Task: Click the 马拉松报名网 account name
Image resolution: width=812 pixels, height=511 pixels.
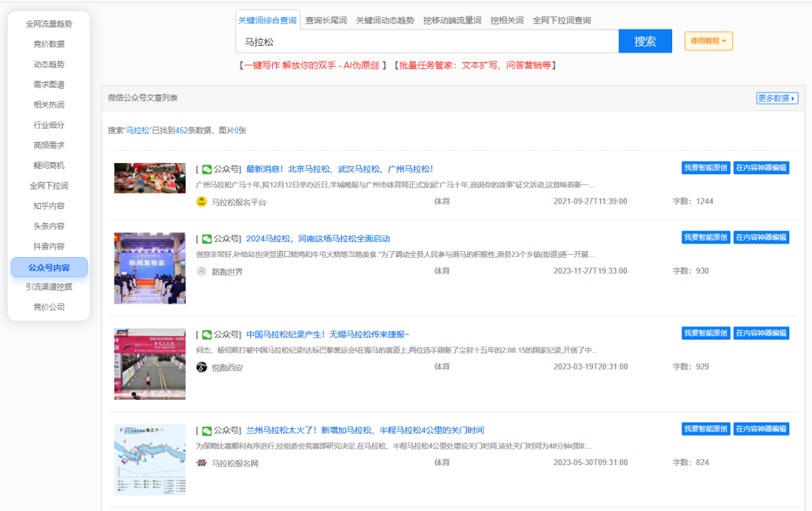Action: [x=235, y=463]
